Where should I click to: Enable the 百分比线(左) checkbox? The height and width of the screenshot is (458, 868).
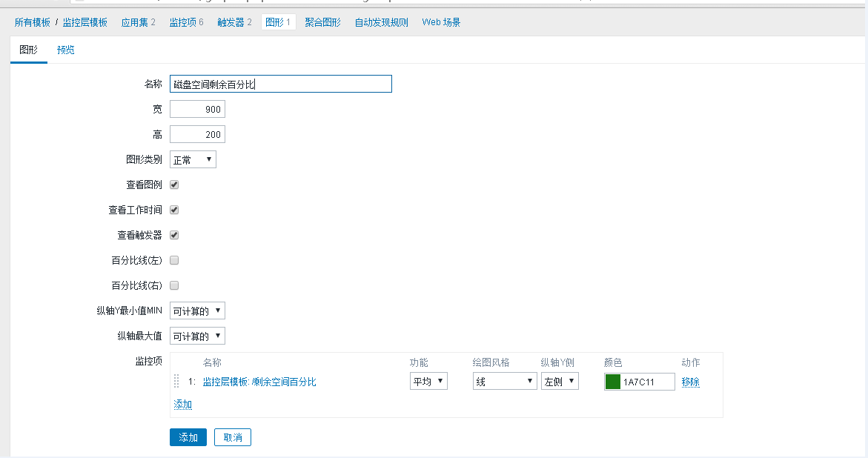(x=174, y=261)
